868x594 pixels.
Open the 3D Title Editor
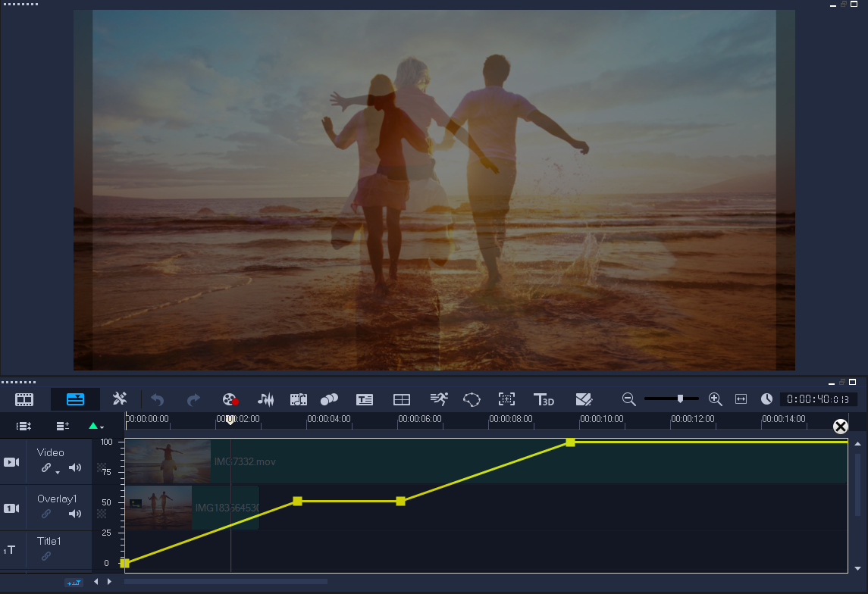coord(544,399)
